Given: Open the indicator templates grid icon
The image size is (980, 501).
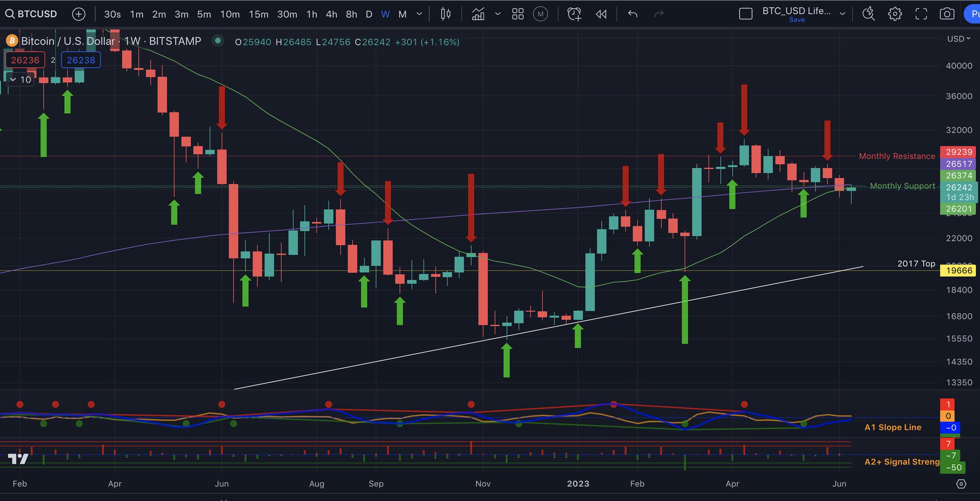Looking at the screenshot, I should pyautogui.click(x=518, y=14).
